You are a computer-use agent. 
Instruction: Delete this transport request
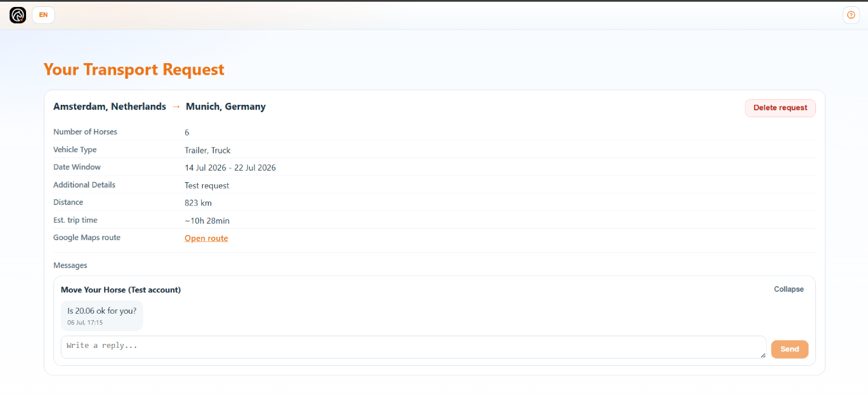click(x=780, y=108)
